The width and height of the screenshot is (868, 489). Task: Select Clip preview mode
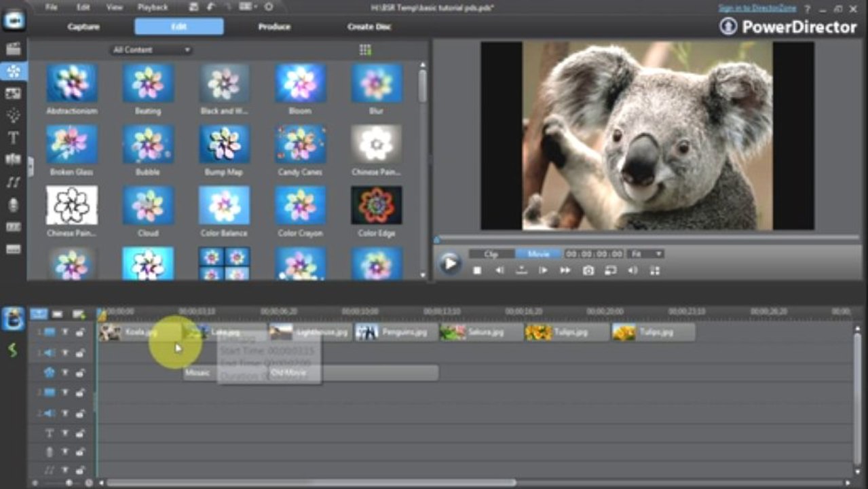click(491, 254)
